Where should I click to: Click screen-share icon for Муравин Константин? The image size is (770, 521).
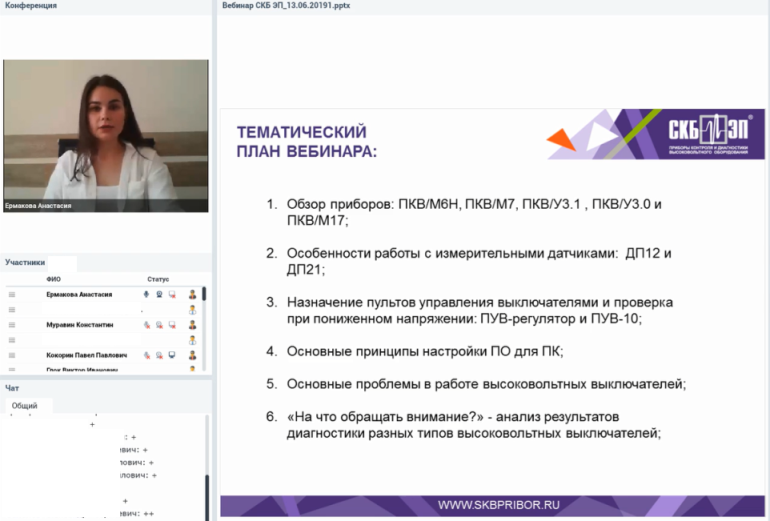tap(172, 325)
